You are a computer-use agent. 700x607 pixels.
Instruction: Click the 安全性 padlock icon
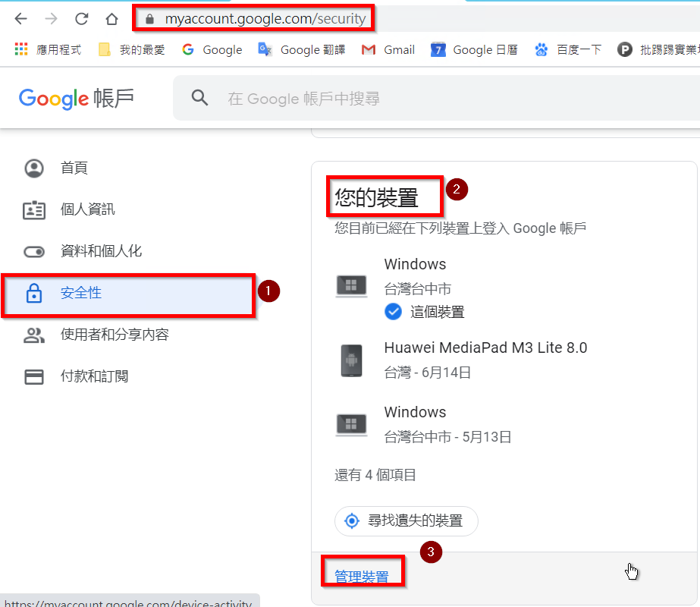tap(34, 293)
